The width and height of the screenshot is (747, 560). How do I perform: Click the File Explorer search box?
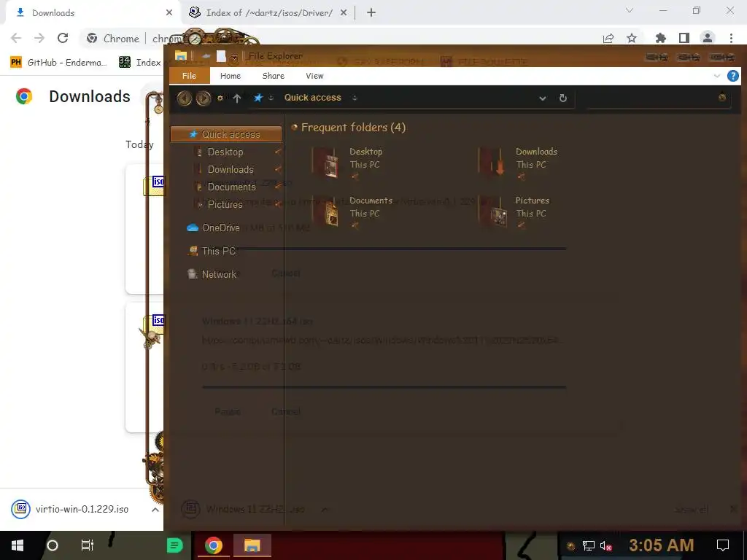tap(657, 98)
